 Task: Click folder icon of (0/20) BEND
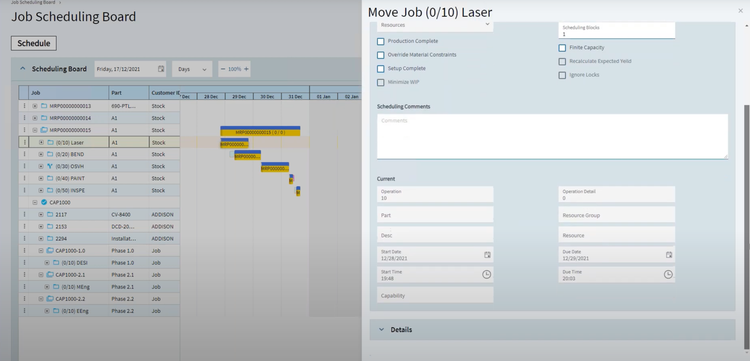click(50, 154)
